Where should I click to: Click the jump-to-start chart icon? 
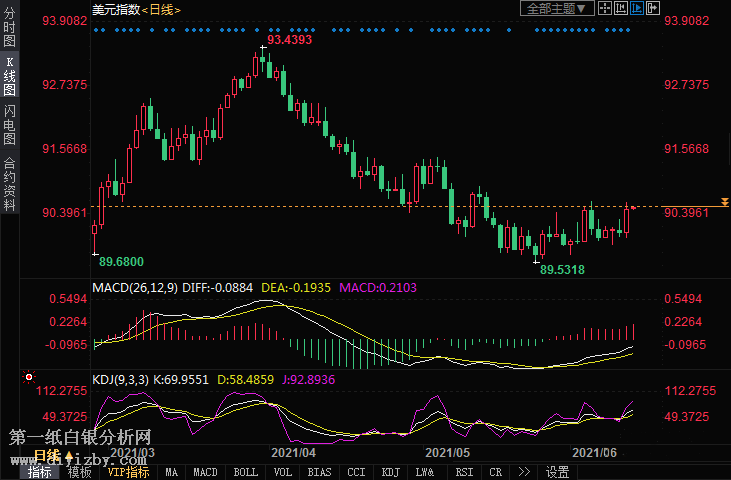[622, 9]
